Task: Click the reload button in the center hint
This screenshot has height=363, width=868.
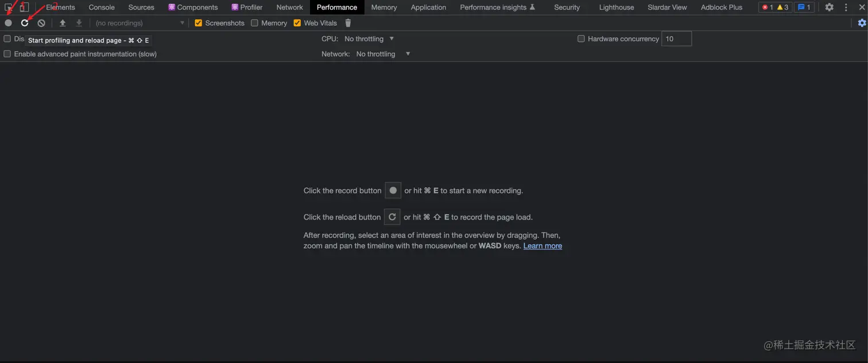Action: tap(392, 217)
